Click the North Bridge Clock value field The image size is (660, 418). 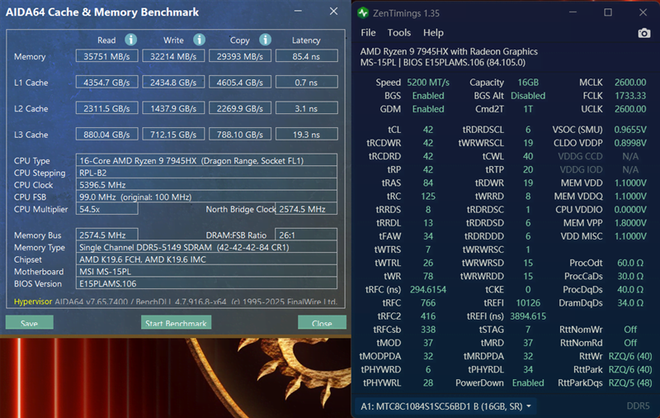[x=302, y=209]
